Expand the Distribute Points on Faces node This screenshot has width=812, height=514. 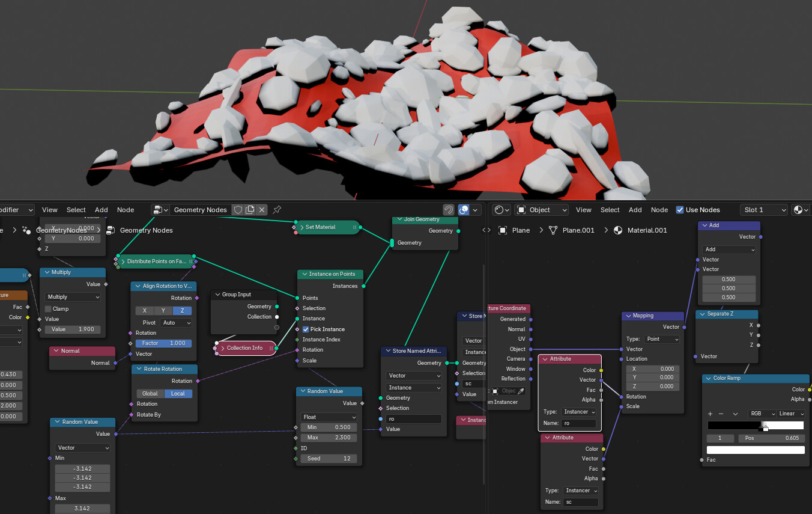(x=123, y=262)
